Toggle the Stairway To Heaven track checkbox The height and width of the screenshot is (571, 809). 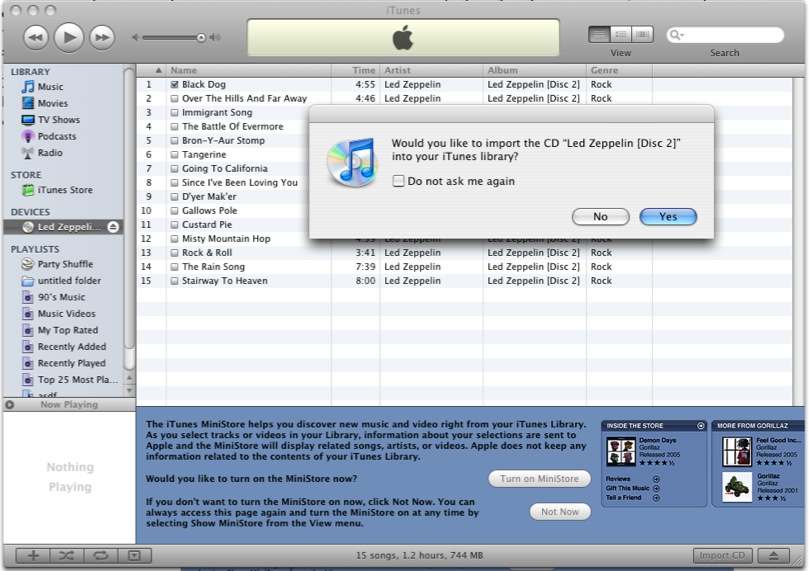click(x=174, y=281)
